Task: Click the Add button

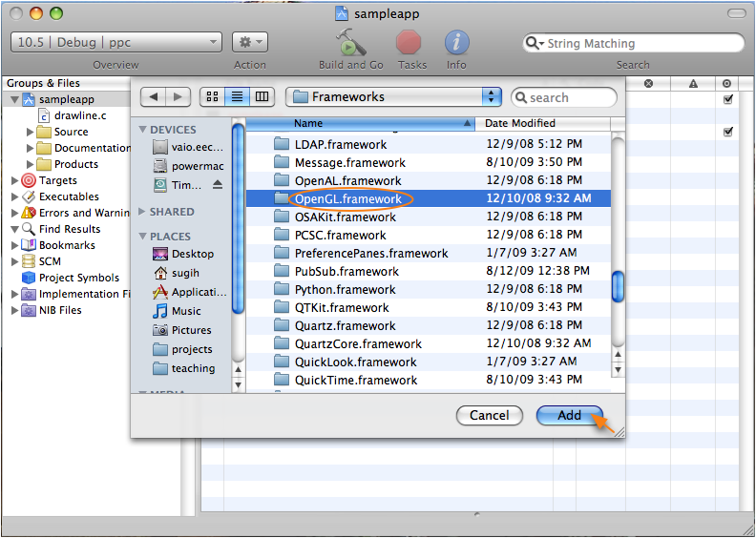Action: [x=570, y=416]
